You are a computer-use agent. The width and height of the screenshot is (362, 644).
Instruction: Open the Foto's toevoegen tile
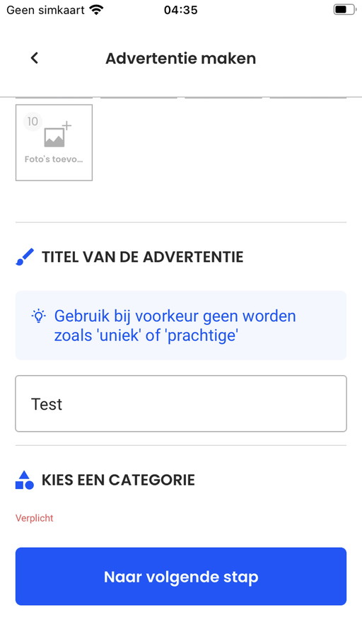point(54,142)
